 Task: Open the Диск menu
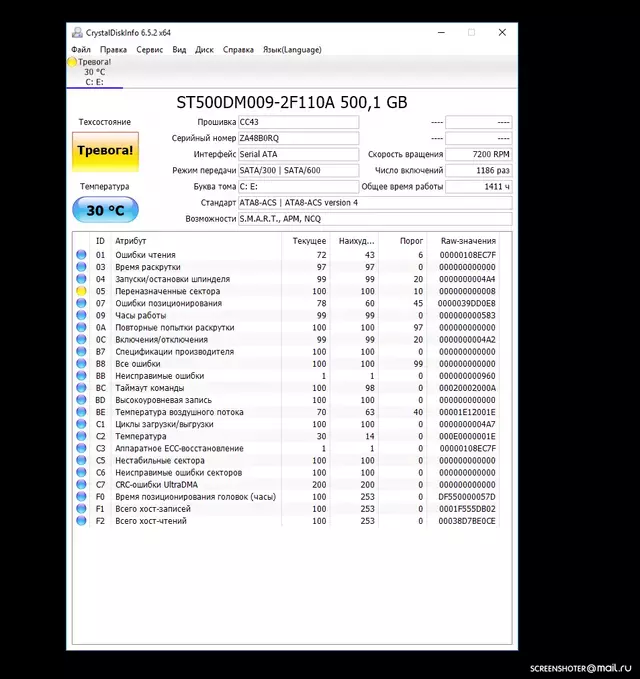[204, 50]
